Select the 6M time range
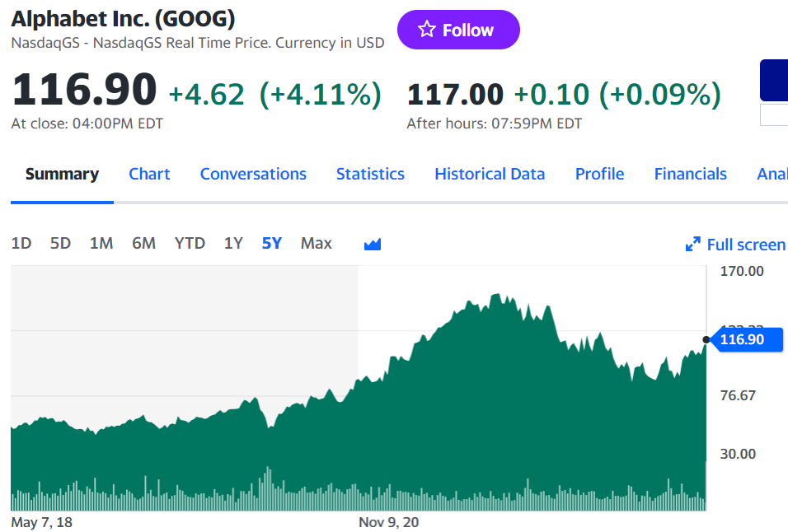 pyautogui.click(x=143, y=244)
